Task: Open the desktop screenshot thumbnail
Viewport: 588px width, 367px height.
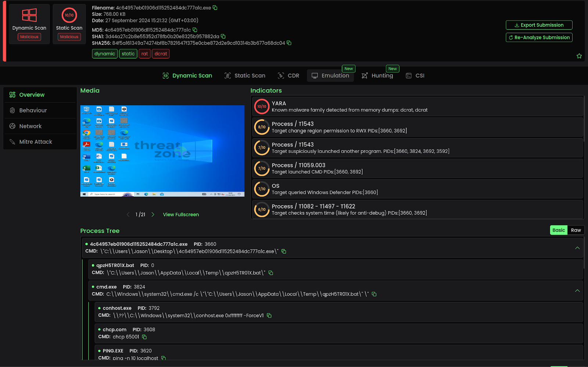Action: (x=162, y=151)
